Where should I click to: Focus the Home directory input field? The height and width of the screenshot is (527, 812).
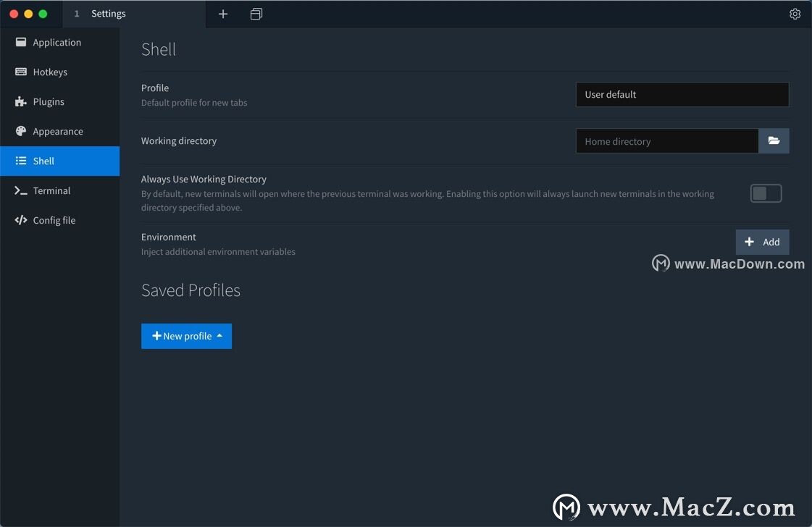pyautogui.click(x=667, y=141)
